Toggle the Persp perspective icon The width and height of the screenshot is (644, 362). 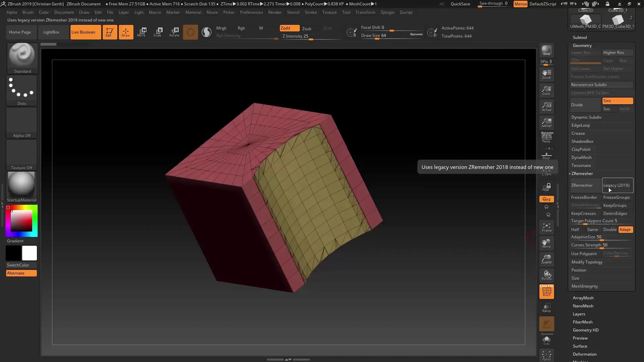tap(546, 137)
